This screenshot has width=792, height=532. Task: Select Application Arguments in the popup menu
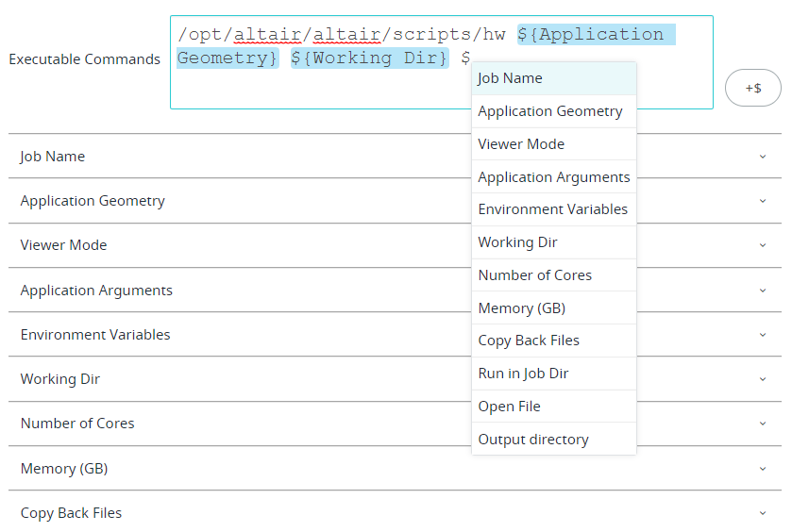553,177
